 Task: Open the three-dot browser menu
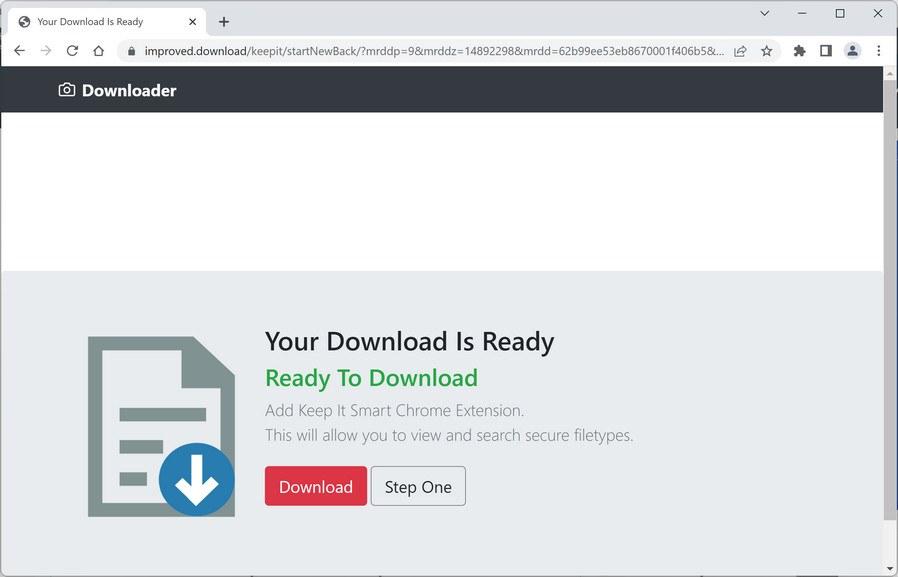pos(879,50)
